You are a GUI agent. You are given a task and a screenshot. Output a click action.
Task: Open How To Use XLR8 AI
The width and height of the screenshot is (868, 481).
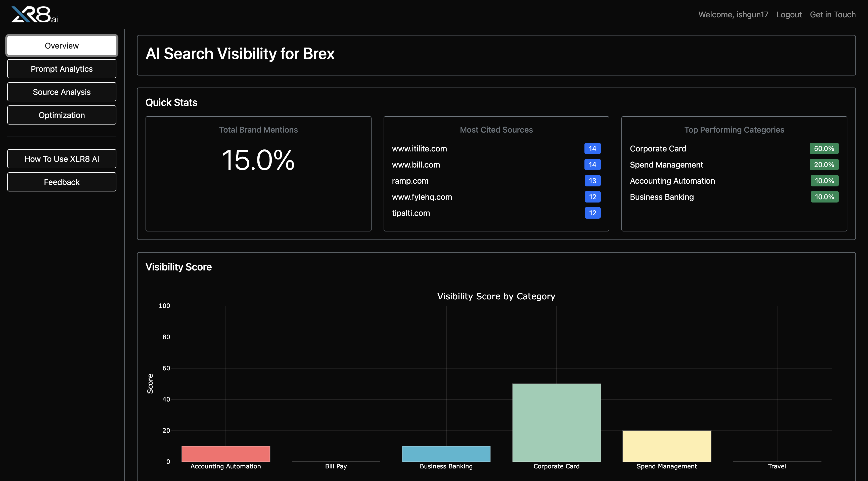62,159
